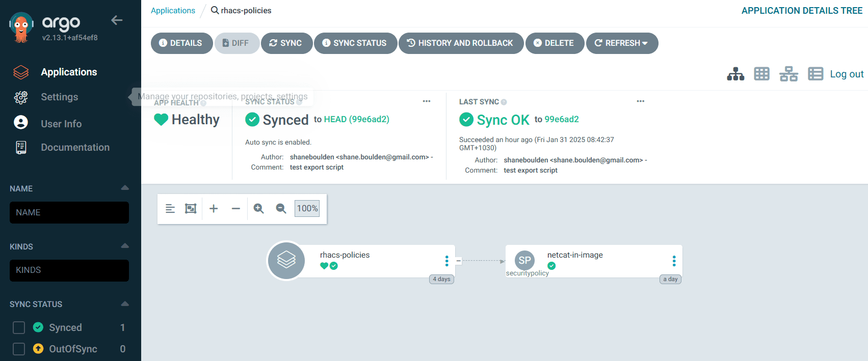Open last sync panel ellipsis menu
Image resolution: width=868 pixels, height=361 pixels.
point(641,101)
